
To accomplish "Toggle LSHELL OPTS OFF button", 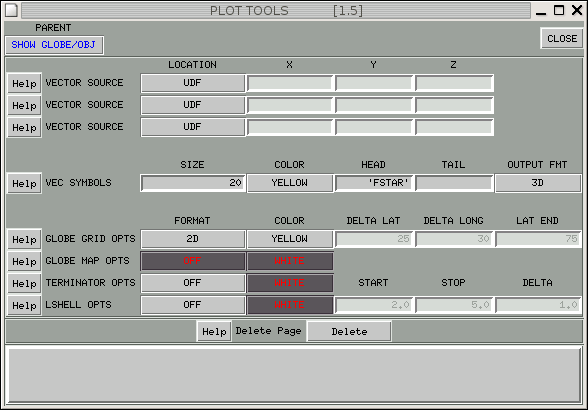I will click(193, 305).
